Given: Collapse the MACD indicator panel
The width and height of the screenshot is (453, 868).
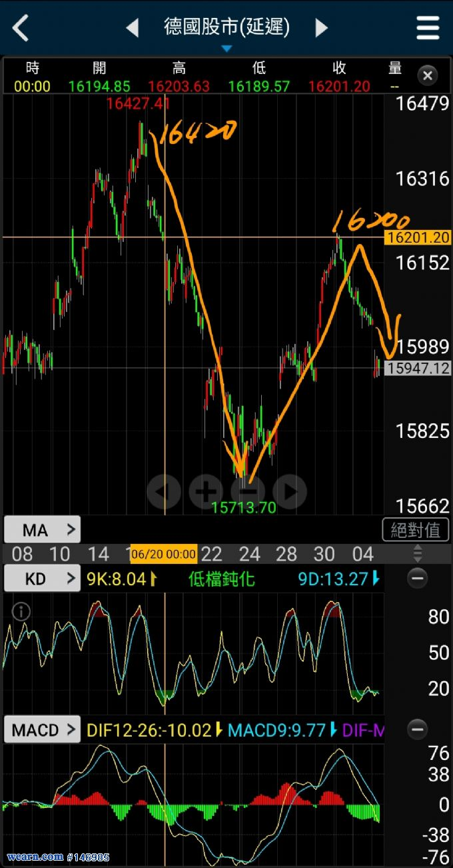Looking at the screenshot, I should click(418, 729).
